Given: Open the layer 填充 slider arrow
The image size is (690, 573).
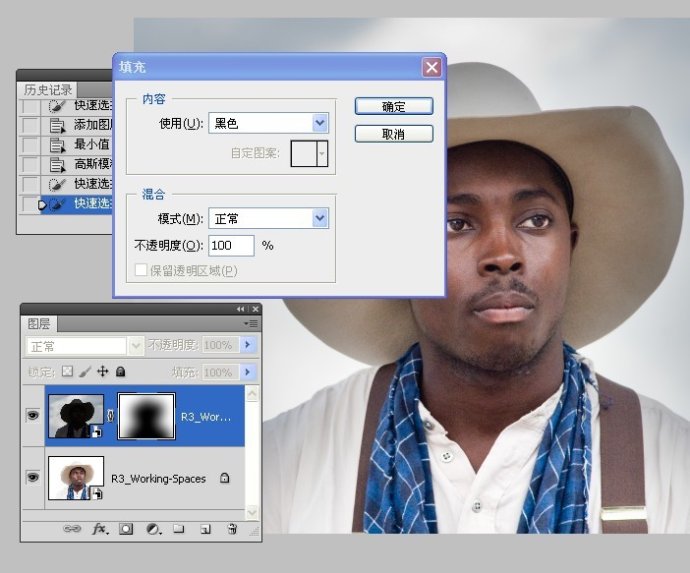Looking at the screenshot, I should pyautogui.click(x=248, y=372).
